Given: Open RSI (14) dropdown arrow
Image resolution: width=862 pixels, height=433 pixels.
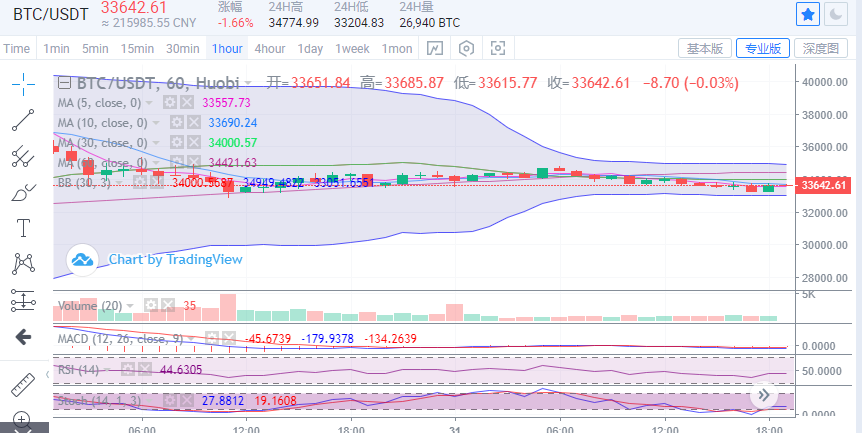Looking at the screenshot, I should click(108, 370).
